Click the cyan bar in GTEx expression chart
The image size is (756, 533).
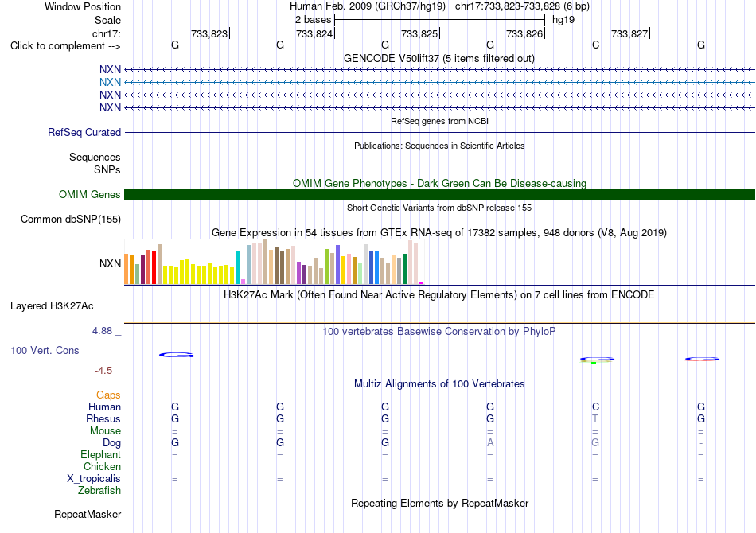click(237, 267)
